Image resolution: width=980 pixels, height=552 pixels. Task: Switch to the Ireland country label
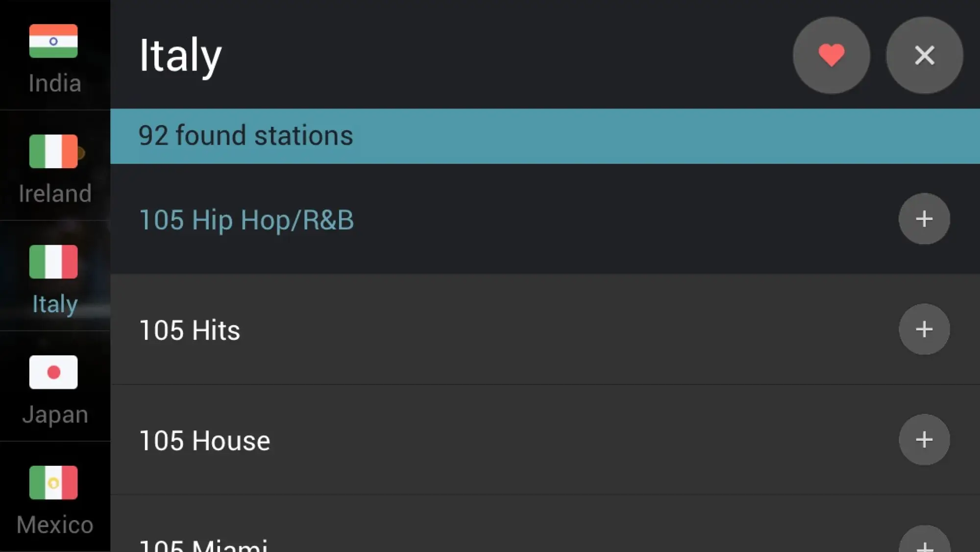point(55,193)
